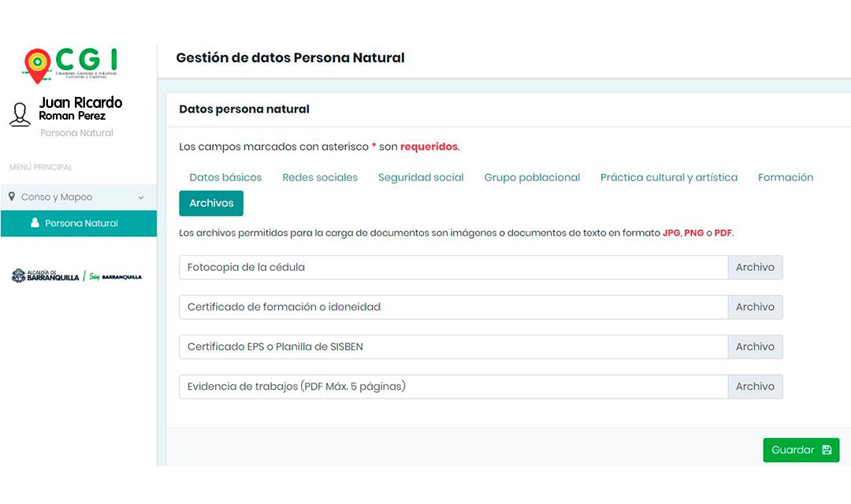This screenshot has width=851, height=504.
Task: Choose a file for Certificado de formación o idoneidad
Action: click(x=755, y=307)
